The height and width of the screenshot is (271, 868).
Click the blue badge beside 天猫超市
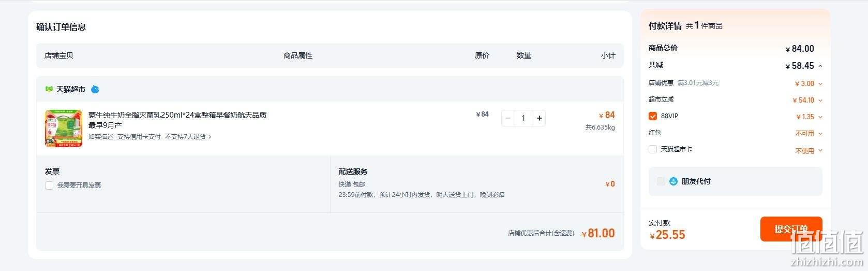95,89
